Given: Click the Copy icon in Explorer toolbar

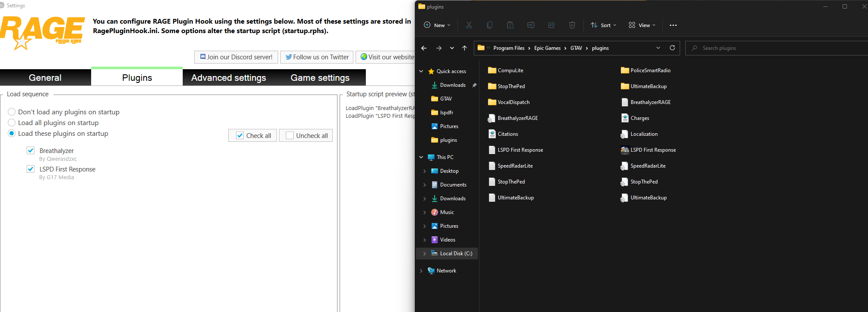Looking at the screenshot, I should coord(489,25).
